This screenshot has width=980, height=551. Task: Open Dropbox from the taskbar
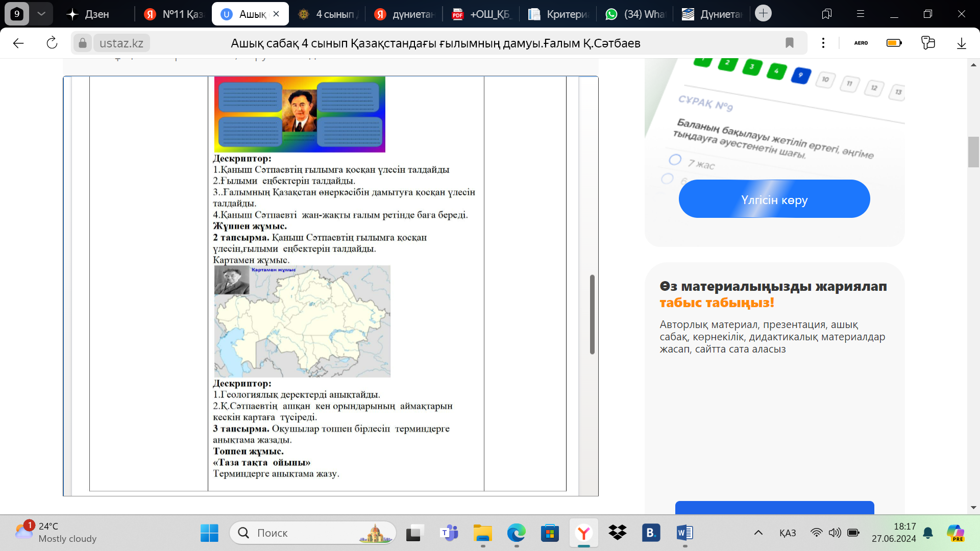(x=618, y=533)
